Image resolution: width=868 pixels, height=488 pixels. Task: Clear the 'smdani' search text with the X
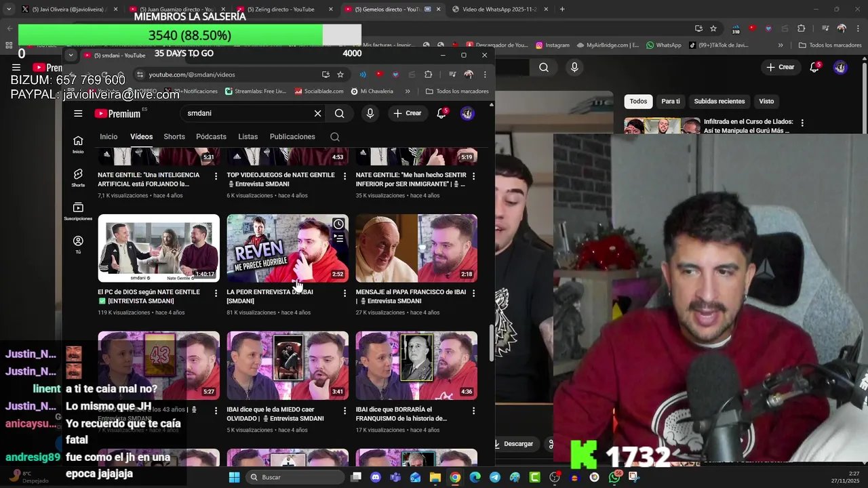(x=317, y=113)
